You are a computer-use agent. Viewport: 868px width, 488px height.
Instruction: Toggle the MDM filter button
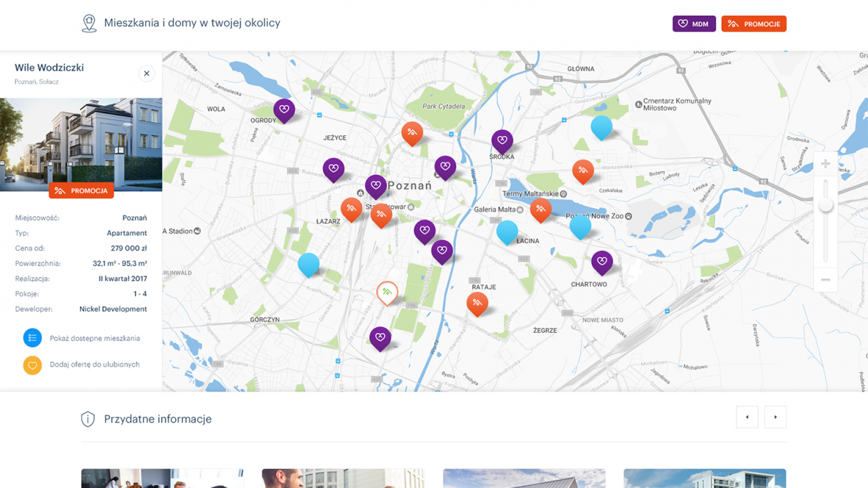[693, 24]
